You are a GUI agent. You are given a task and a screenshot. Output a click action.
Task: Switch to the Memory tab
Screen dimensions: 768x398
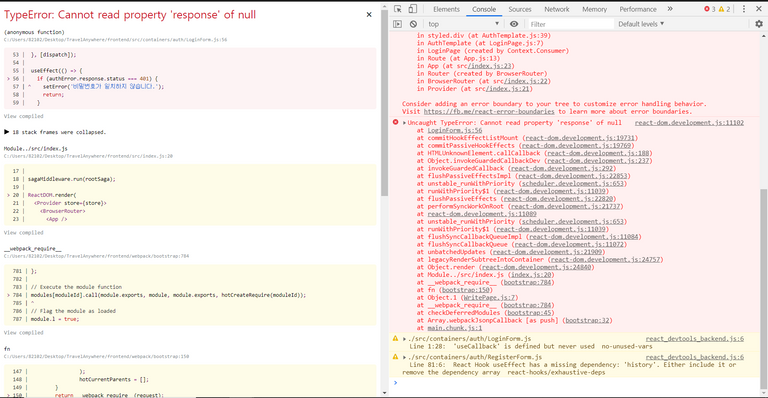(x=594, y=9)
